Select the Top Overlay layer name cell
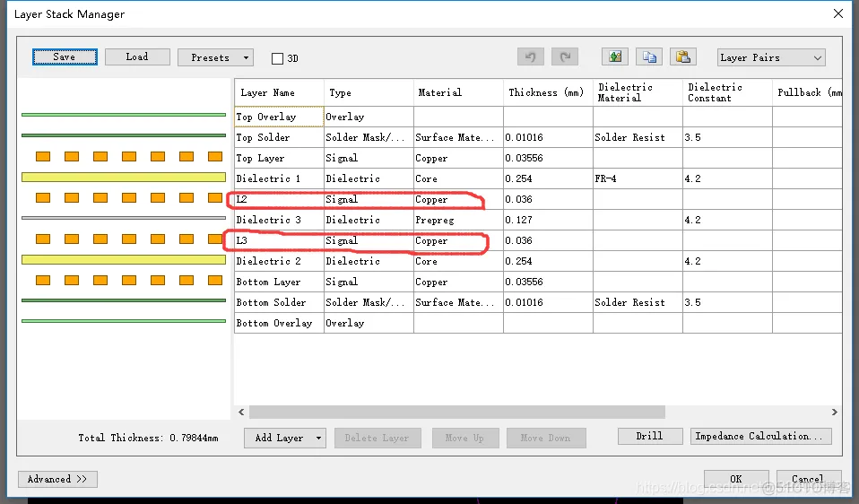The height and width of the screenshot is (504, 859). (x=280, y=117)
